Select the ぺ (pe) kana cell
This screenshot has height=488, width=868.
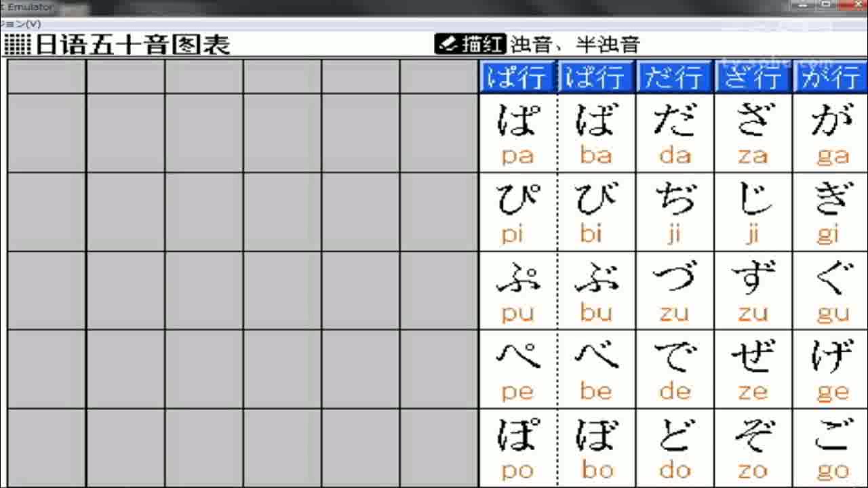point(518,369)
